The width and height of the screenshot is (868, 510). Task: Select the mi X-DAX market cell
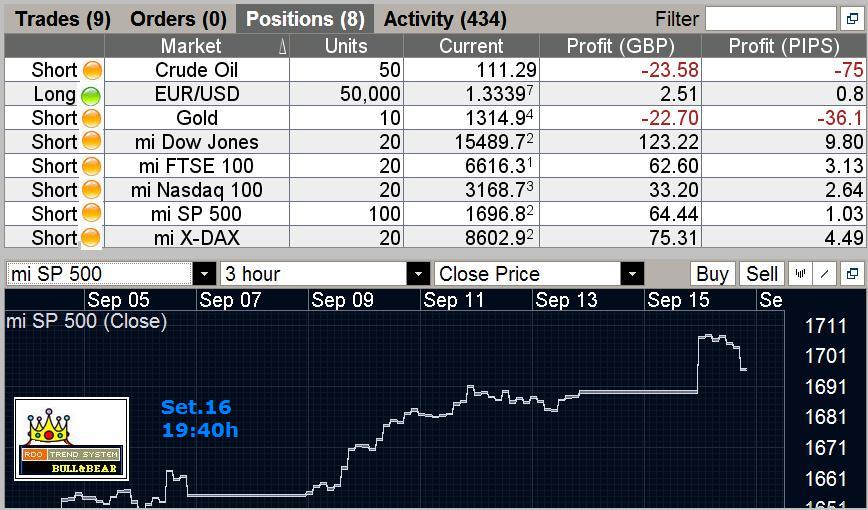tap(197, 238)
